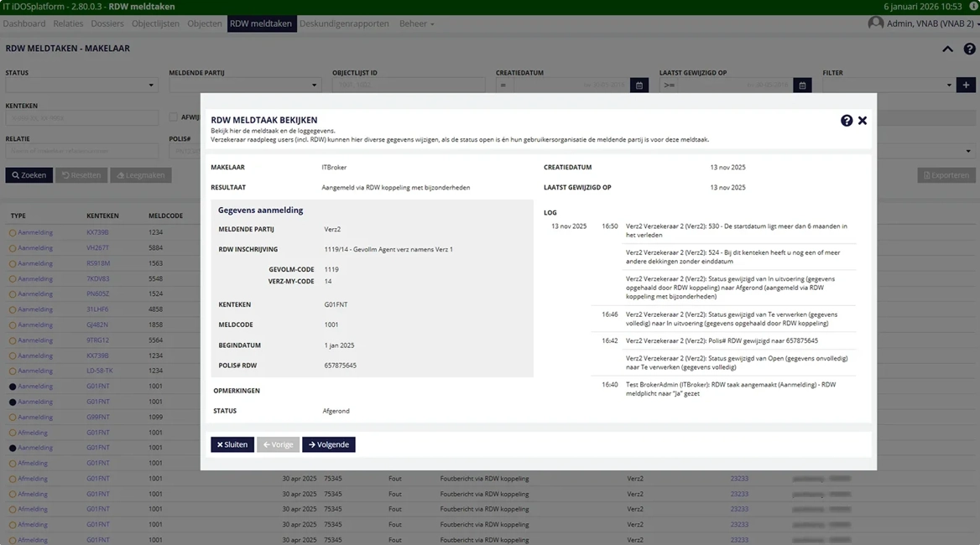This screenshot has height=545, width=980.
Task: Collapse the filter panel using the chevron
Action: [x=947, y=49]
